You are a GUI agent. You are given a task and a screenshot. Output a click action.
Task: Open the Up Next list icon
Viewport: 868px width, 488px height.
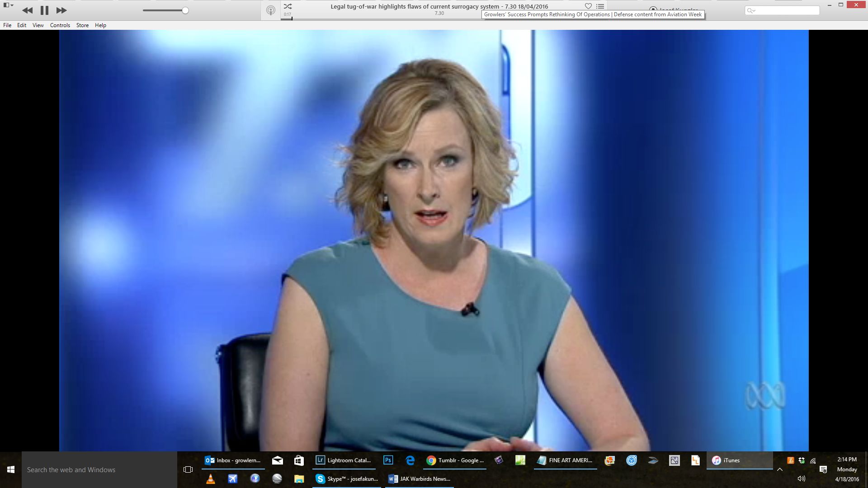pos(600,6)
